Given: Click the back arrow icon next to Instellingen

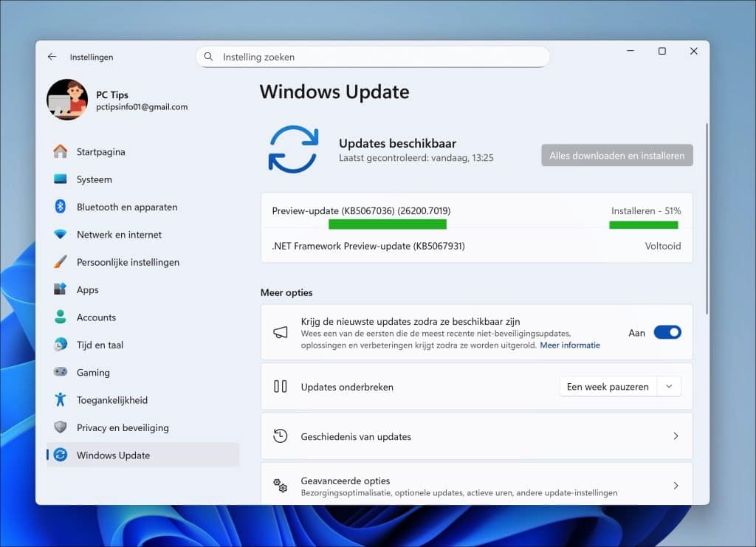Looking at the screenshot, I should [x=52, y=57].
